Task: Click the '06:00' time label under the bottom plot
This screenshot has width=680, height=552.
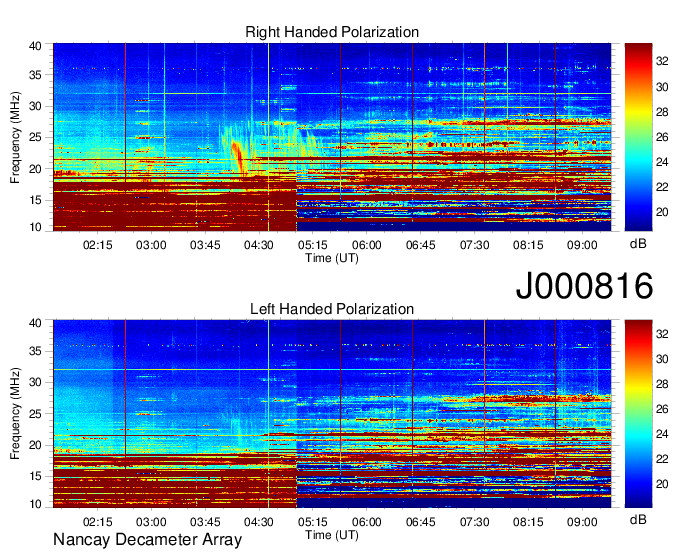Action: coord(367,522)
